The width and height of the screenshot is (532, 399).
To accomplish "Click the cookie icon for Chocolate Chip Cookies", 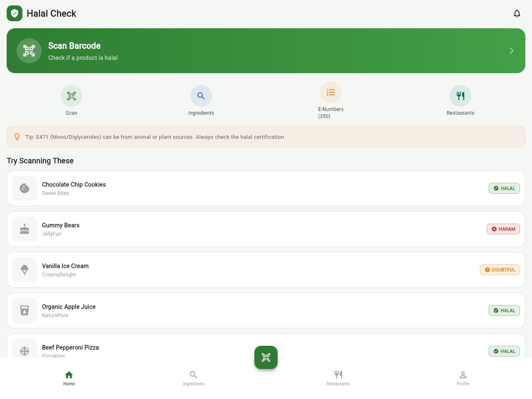I will point(25,188).
